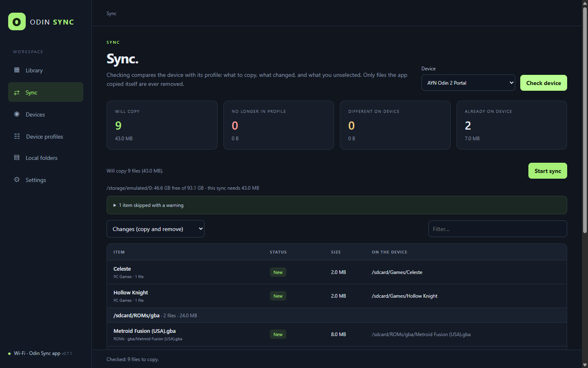588x368 pixels.
Task: Open the Changes (copy and remove) dropdown
Action: pyautogui.click(x=156, y=229)
